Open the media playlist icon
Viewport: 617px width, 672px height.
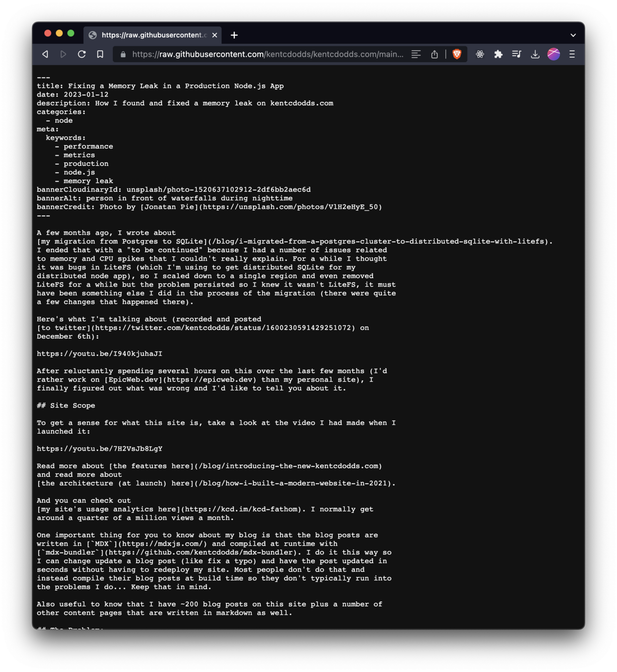pos(516,54)
